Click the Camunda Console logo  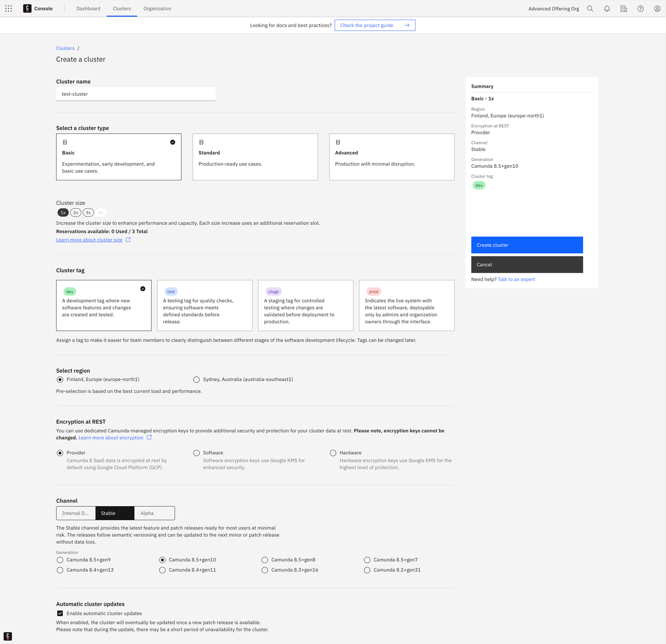pyautogui.click(x=27, y=8)
